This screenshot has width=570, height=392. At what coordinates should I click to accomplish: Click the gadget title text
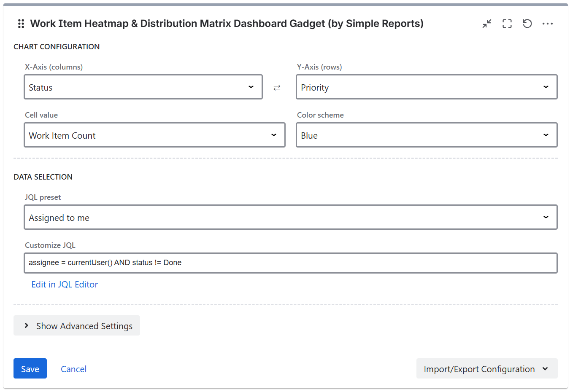227,24
